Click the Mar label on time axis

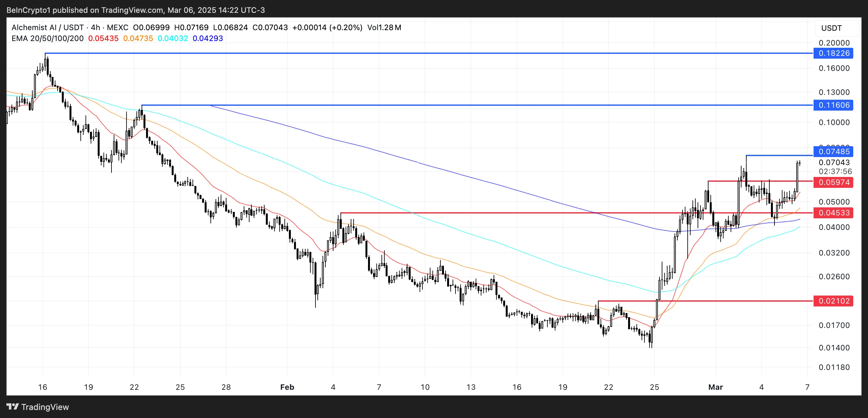coord(715,387)
